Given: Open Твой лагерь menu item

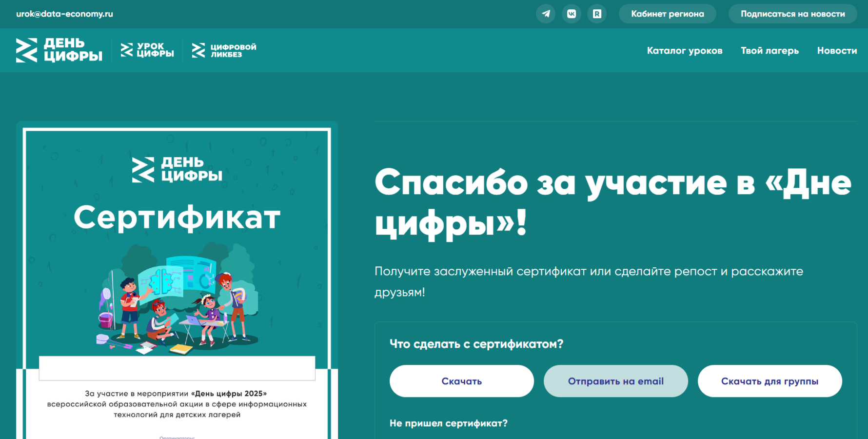Looking at the screenshot, I should tap(770, 50).
